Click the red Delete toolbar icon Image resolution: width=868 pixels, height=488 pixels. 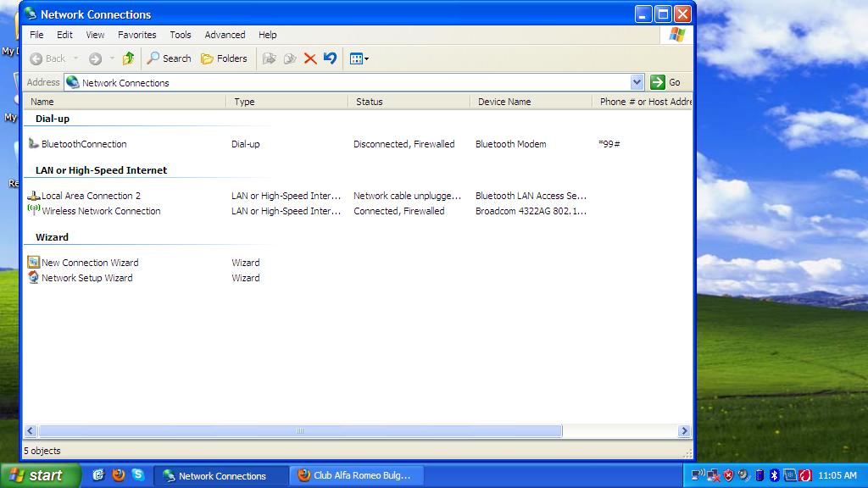310,58
